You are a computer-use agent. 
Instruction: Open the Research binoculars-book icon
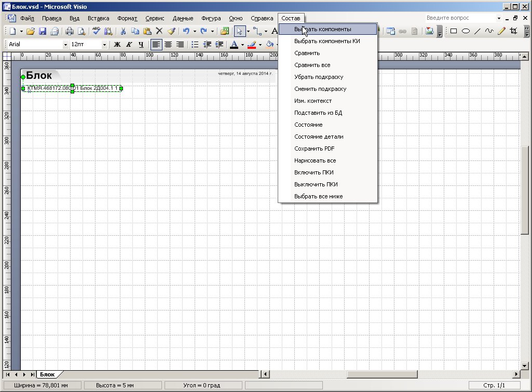tap(108, 31)
